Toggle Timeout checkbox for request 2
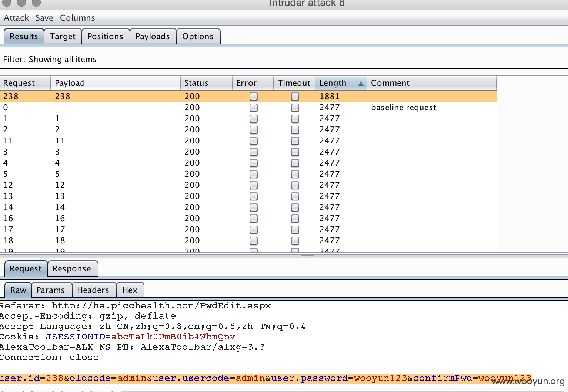The image size is (568, 392). (x=295, y=129)
